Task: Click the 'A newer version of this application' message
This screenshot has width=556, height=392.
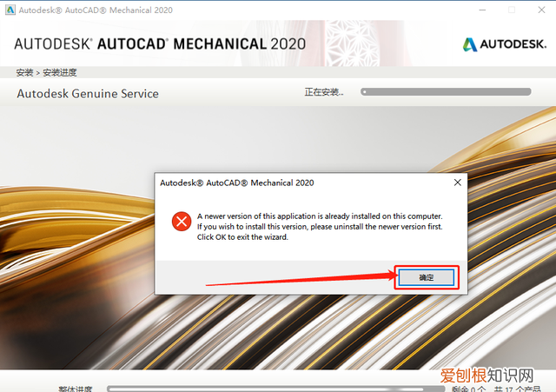Action: click(320, 216)
